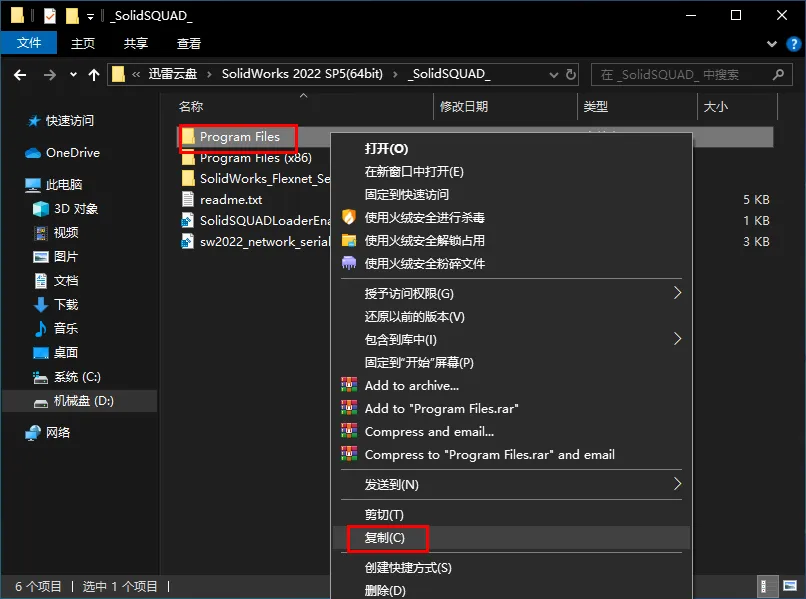Click the Back navigation arrow
Viewport: 806px width, 599px height.
click(20, 75)
